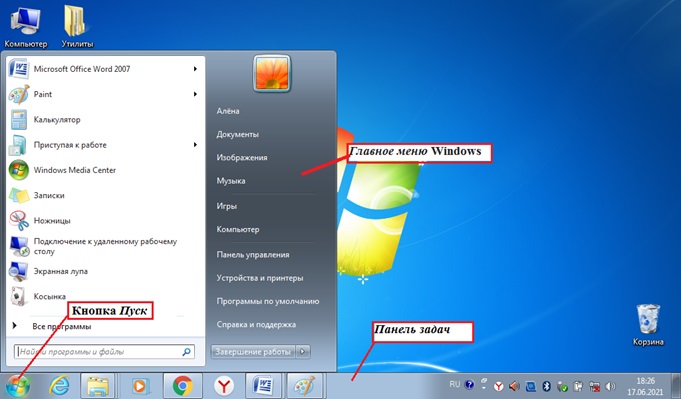
Task: Expand Microsoft Office Word 2007 submenu arrow
Action: pos(195,69)
